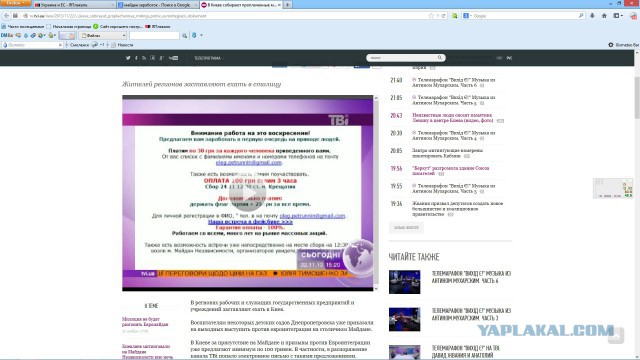The width and height of the screenshot is (640, 360).
Task: Open 'Телемарафон Часть 3' thumbnail in Читайте также
Action: 404,319
